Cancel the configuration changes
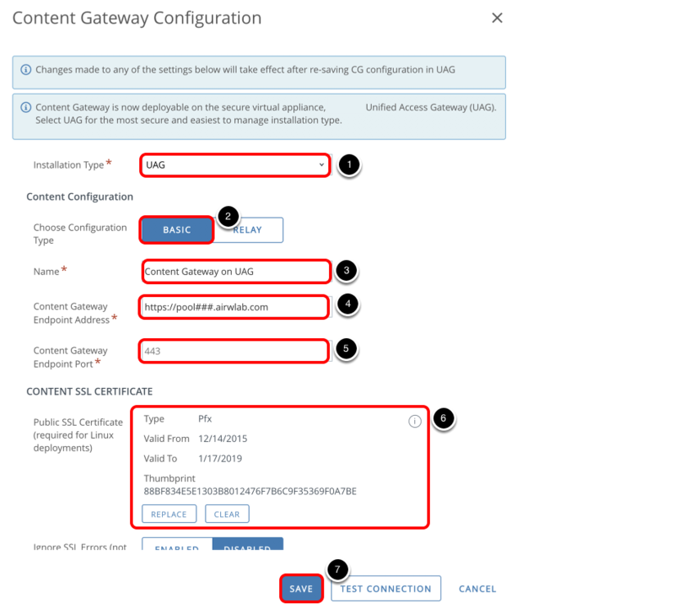This screenshot has width=700, height=609. tap(477, 589)
